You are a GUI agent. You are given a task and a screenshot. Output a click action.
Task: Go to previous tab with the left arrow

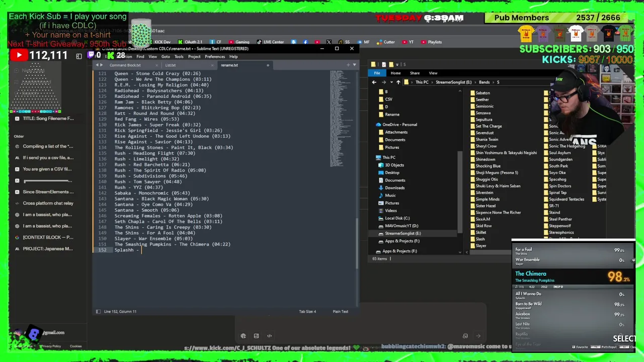click(97, 65)
